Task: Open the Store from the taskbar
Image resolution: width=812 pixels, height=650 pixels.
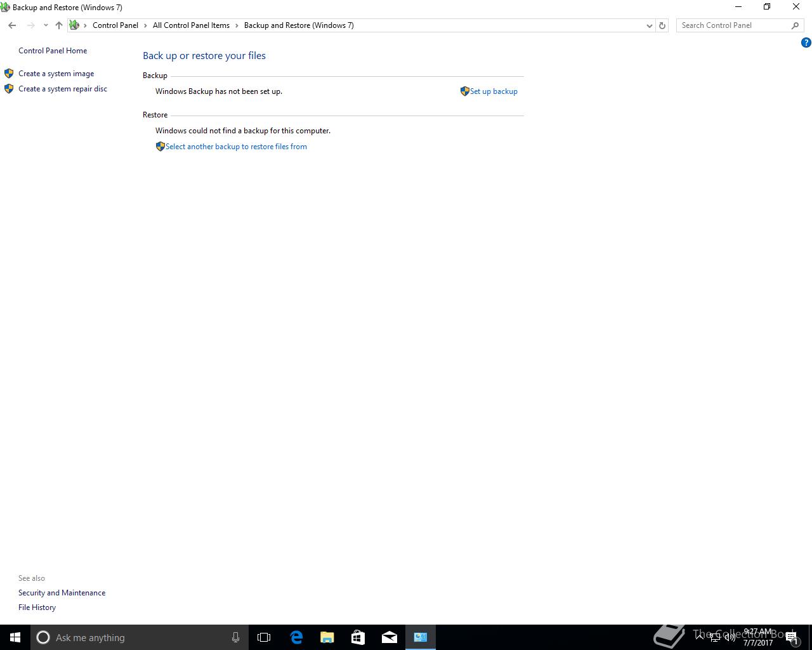Action: pyautogui.click(x=358, y=637)
